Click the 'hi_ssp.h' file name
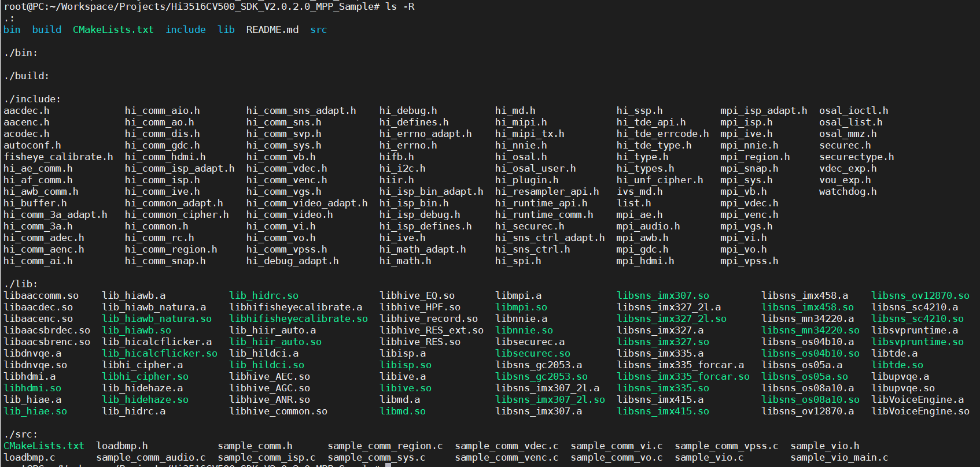Image resolution: width=980 pixels, height=467 pixels. click(640, 110)
